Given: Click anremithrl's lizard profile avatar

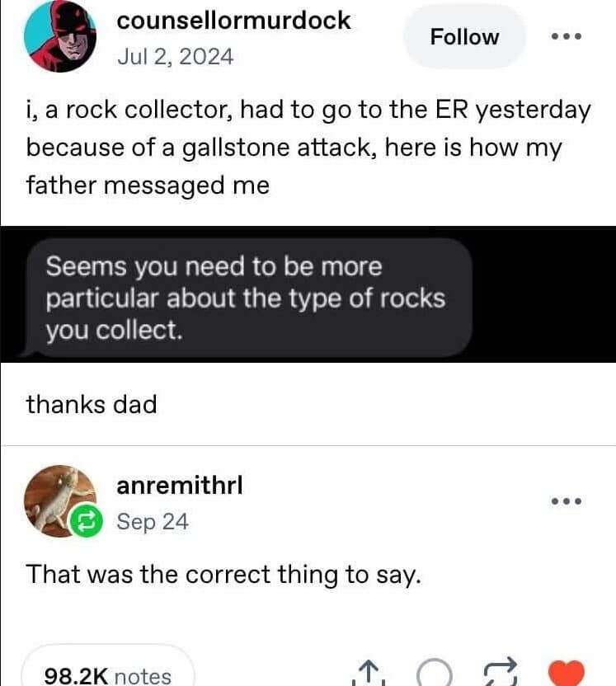Looking at the screenshot, I should (x=56, y=499).
